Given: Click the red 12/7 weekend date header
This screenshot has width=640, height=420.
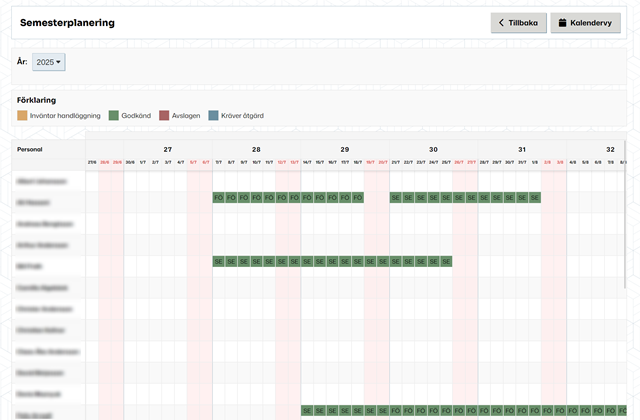Looking at the screenshot, I should click(282, 162).
